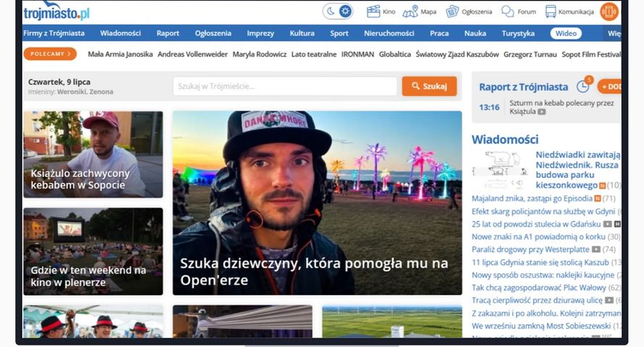This screenshot has height=347, width=644.
Task: Open the Praca section
Action: 439,33
